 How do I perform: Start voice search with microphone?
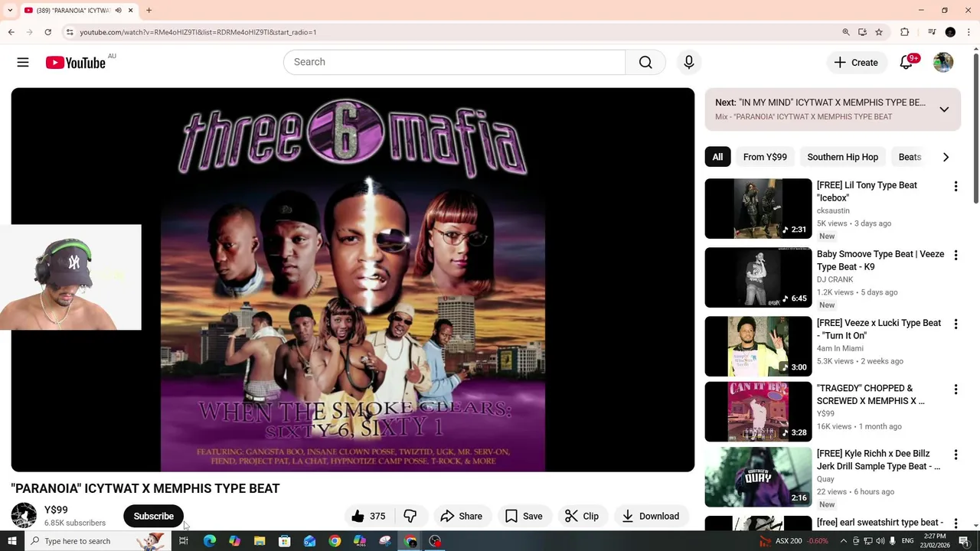pos(689,62)
